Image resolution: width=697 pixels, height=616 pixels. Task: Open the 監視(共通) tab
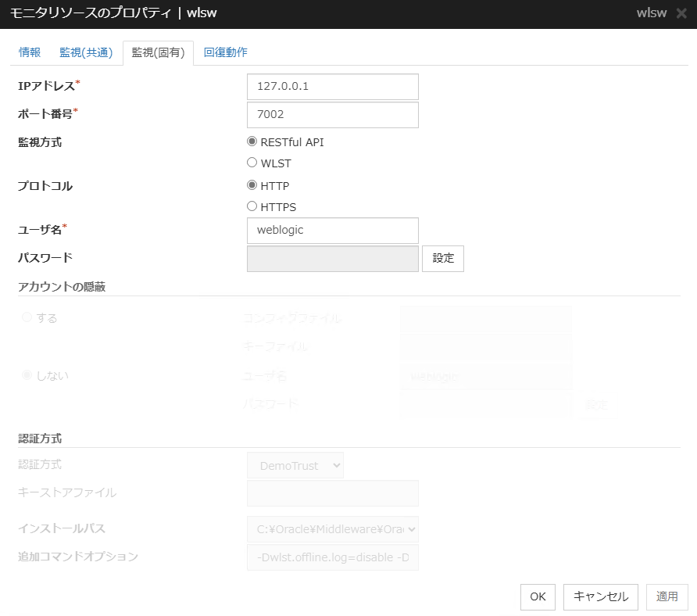coord(86,52)
